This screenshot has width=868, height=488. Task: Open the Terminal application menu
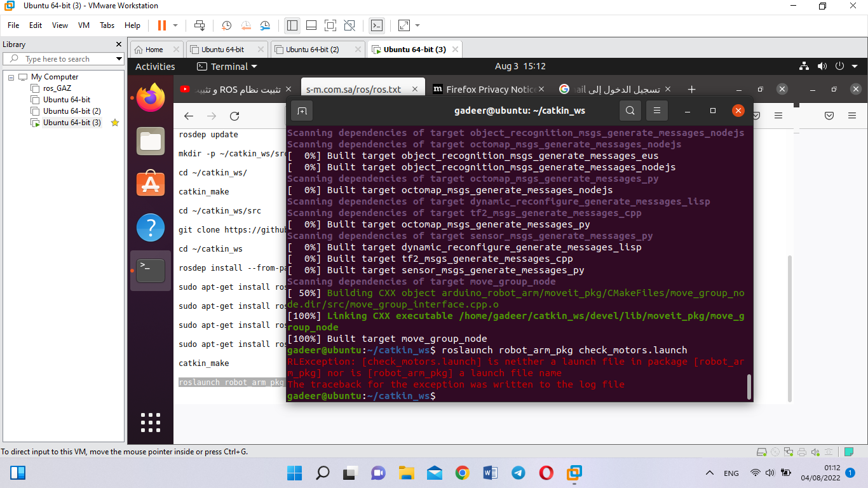pos(226,66)
